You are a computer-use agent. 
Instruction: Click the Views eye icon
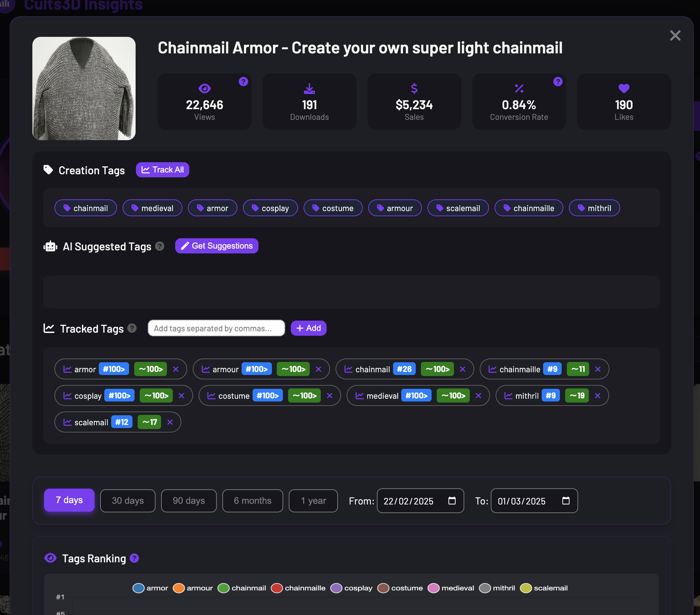tap(205, 88)
